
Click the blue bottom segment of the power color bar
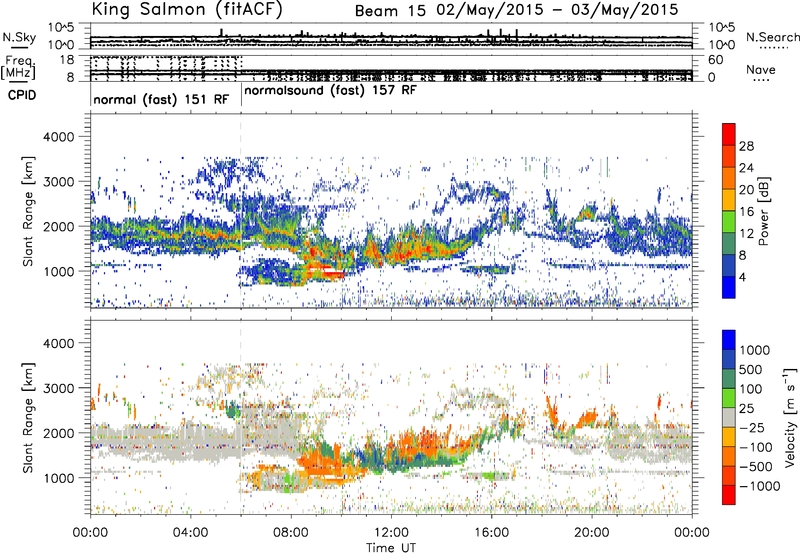click(x=729, y=287)
